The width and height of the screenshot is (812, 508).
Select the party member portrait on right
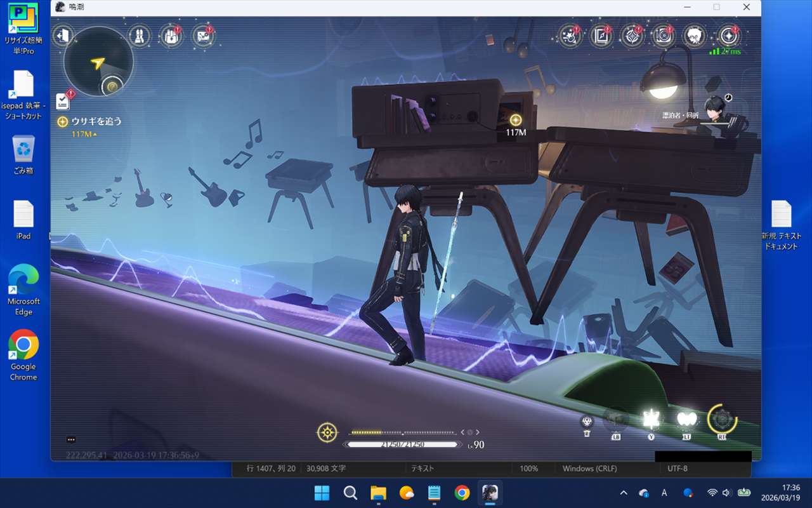[717, 109]
